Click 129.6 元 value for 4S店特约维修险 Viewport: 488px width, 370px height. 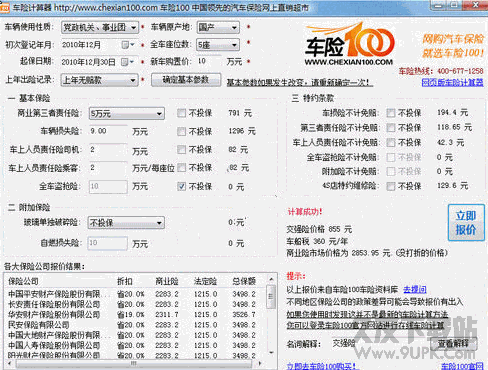[x=453, y=186]
